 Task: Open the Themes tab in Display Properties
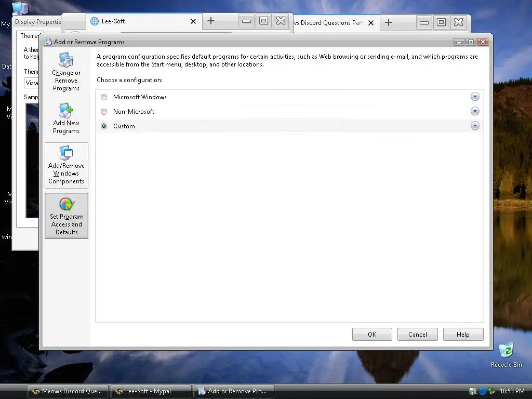[29, 36]
